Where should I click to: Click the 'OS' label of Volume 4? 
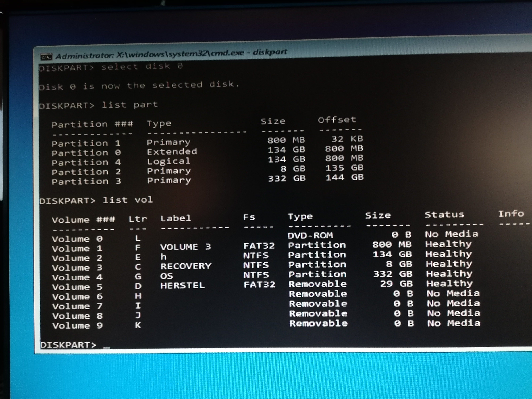point(166,276)
